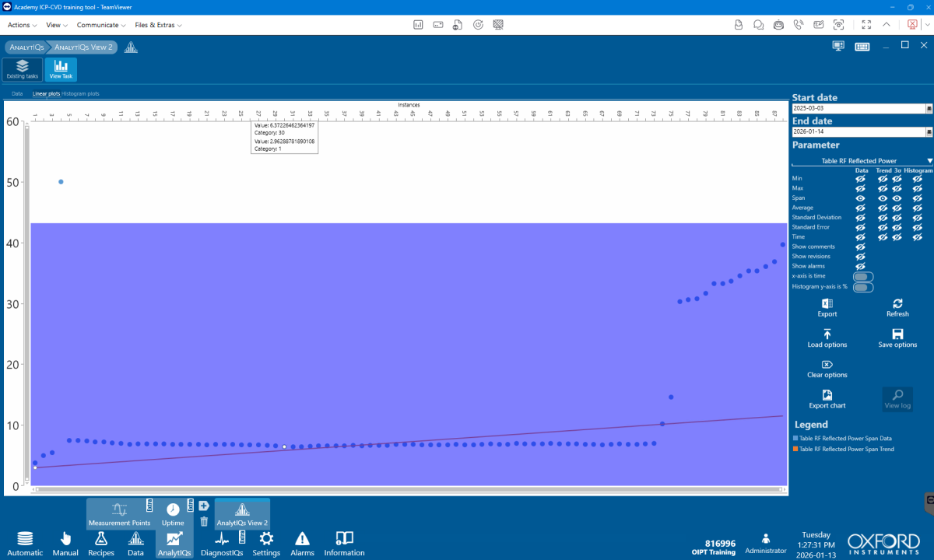Click the Clear options icon

tap(827, 364)
